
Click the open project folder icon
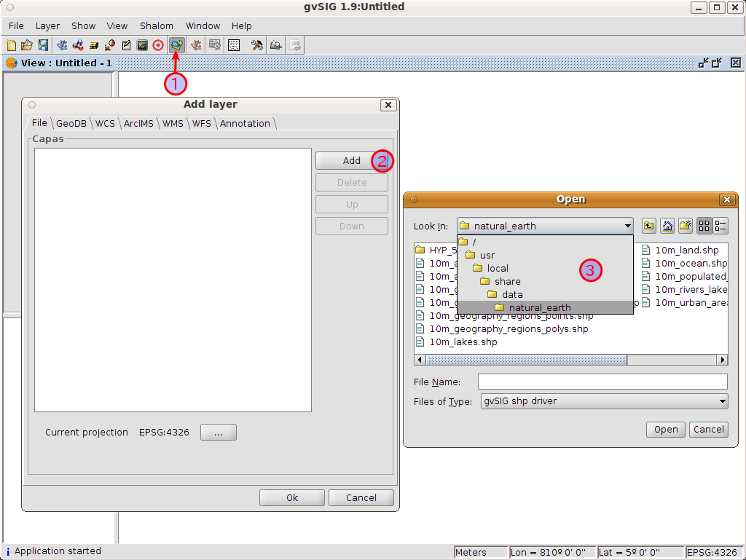coord(27,45)
